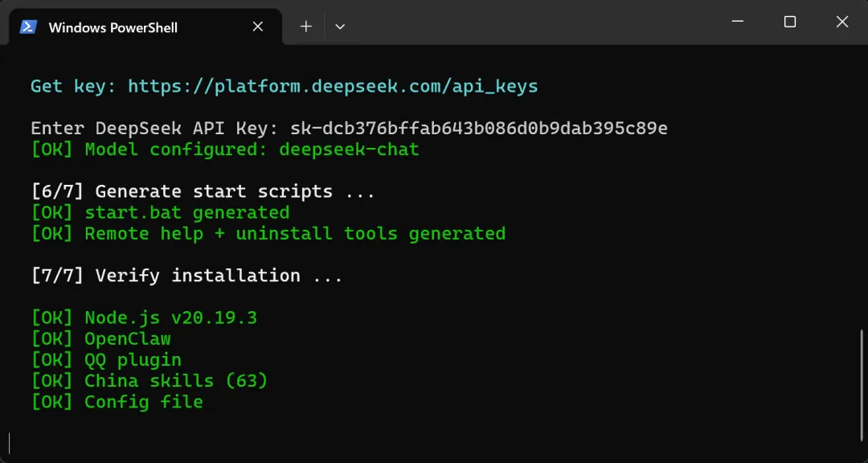
Task: Click the 'OpenClaw' status line
Action: [x=100, y=339]
